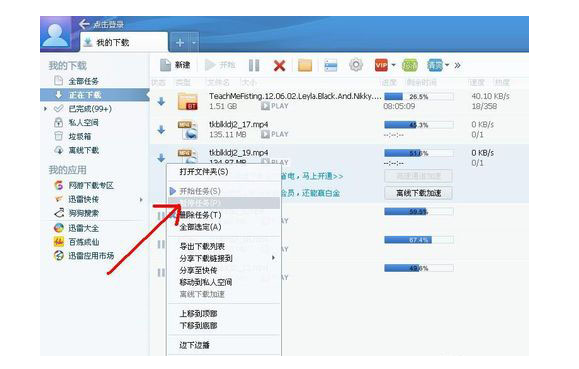579x369 pixels.
Task: Choose 边下边播 in context menu
Action: (223, 345)
